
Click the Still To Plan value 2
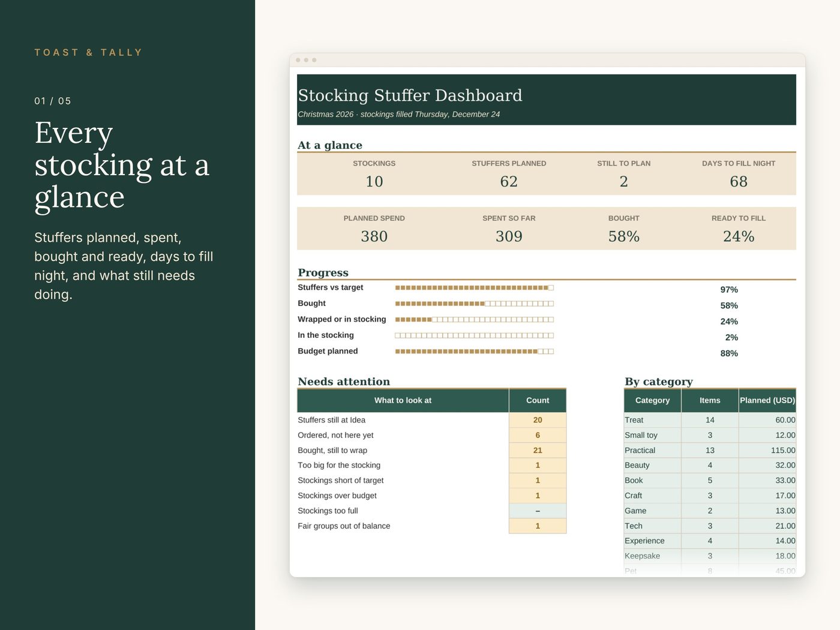tap(623, 181)
